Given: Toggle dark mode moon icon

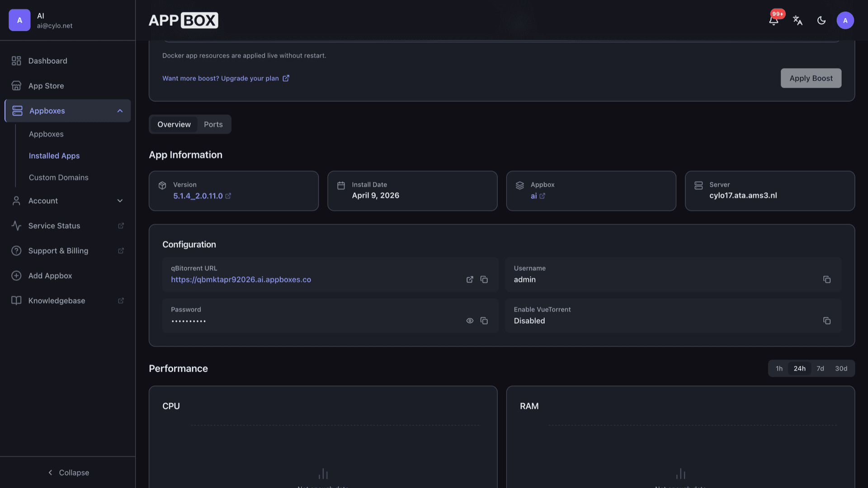Looking at the screenshot, I should [821, 20].
